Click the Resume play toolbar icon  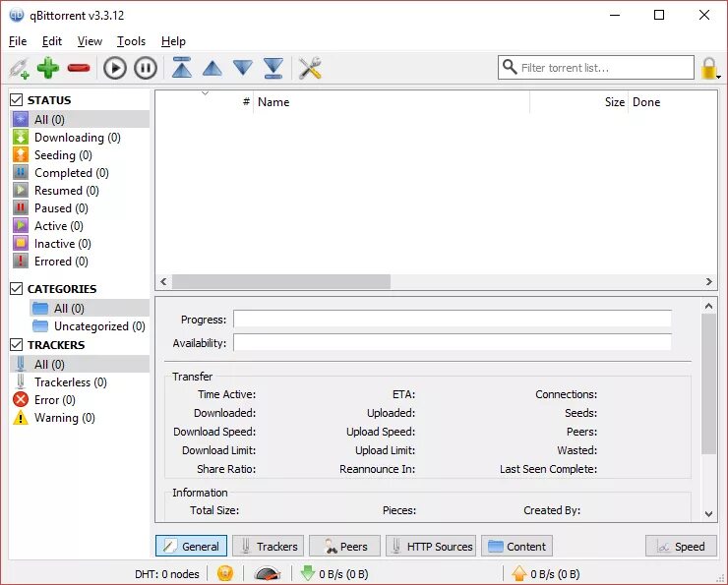tap(115, 68)
